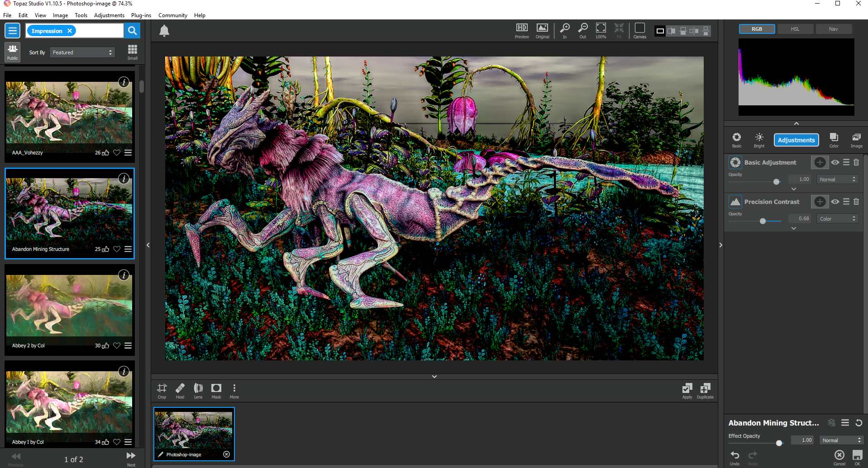Open More tools menu
This screenshot has height=468, width=868.
[234, 391]
